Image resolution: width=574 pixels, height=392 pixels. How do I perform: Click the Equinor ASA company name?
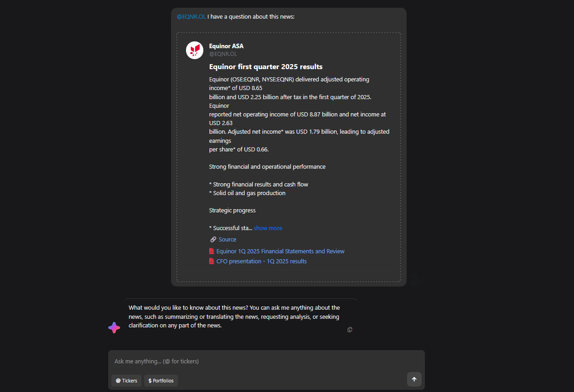click(226, 46)
